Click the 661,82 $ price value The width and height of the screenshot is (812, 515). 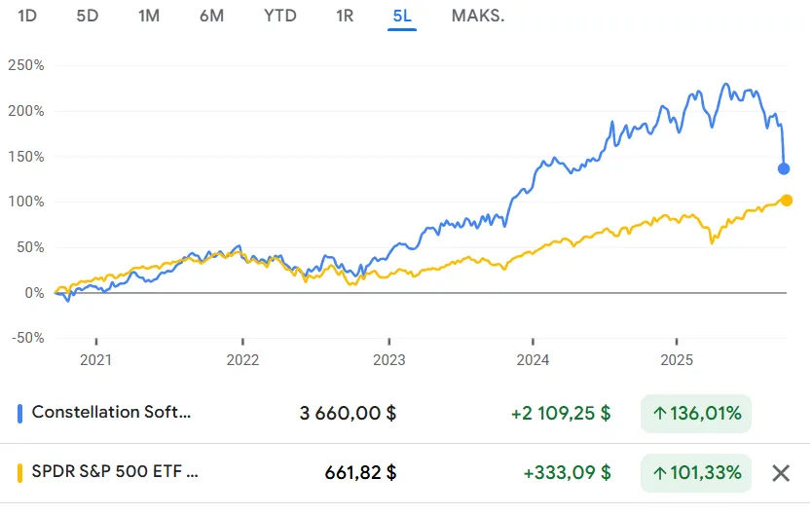click(360, 473)
